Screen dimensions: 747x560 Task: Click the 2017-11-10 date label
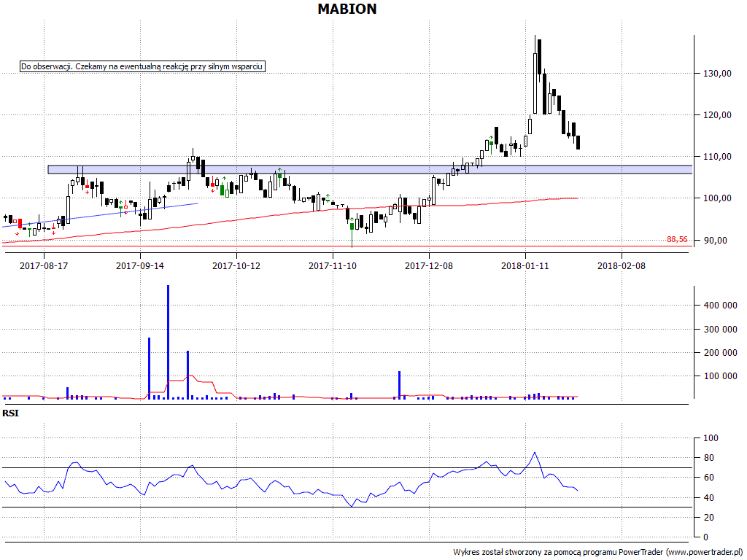tap(333, 265)
